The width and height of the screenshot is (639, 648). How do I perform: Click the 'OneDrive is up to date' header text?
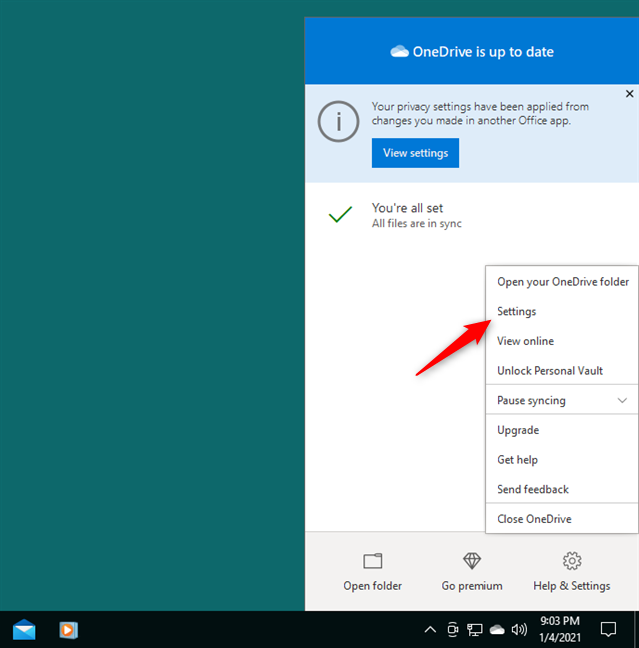(x=483, y=52)
